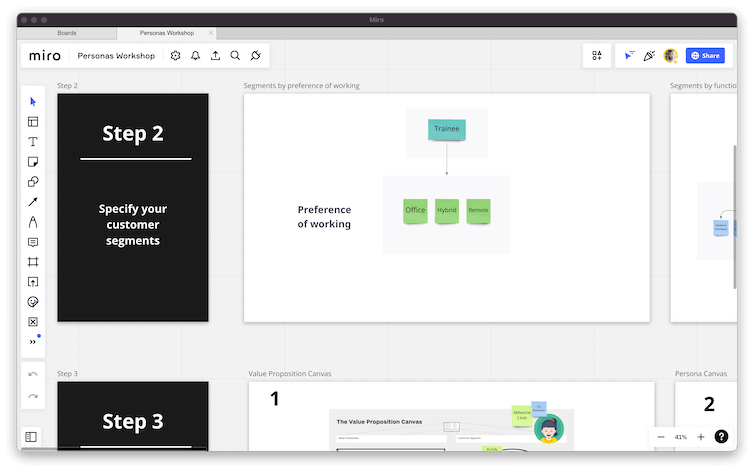Choose the Connection line tool
754x472 pixels.
point(33,202)
